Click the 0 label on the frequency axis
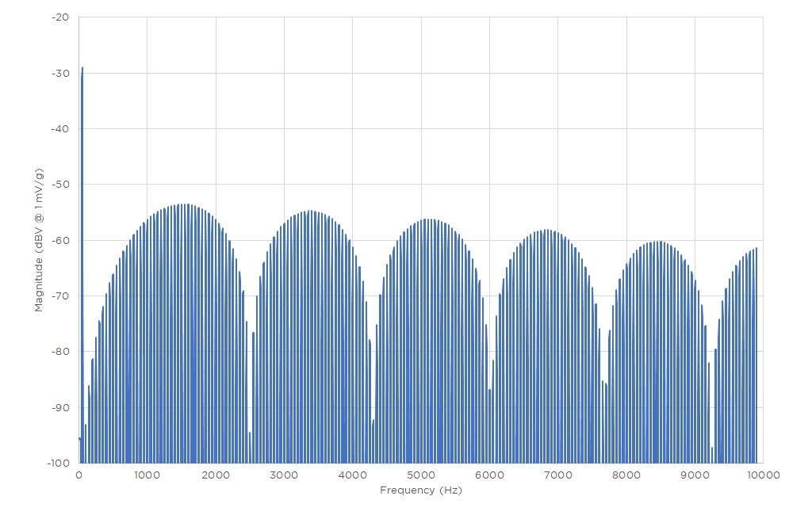Screen dimensions: 812x515 click(x=79, y=475)
